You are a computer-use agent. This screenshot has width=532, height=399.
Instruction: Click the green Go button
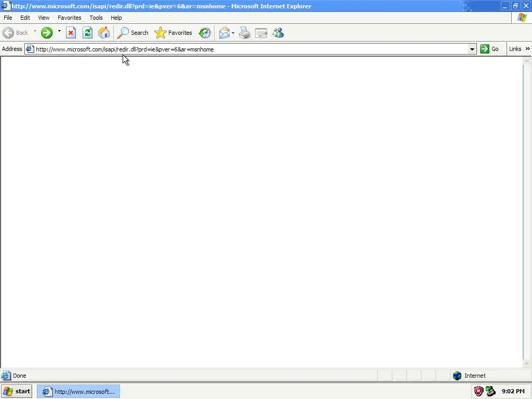click(x=489, y=49)
